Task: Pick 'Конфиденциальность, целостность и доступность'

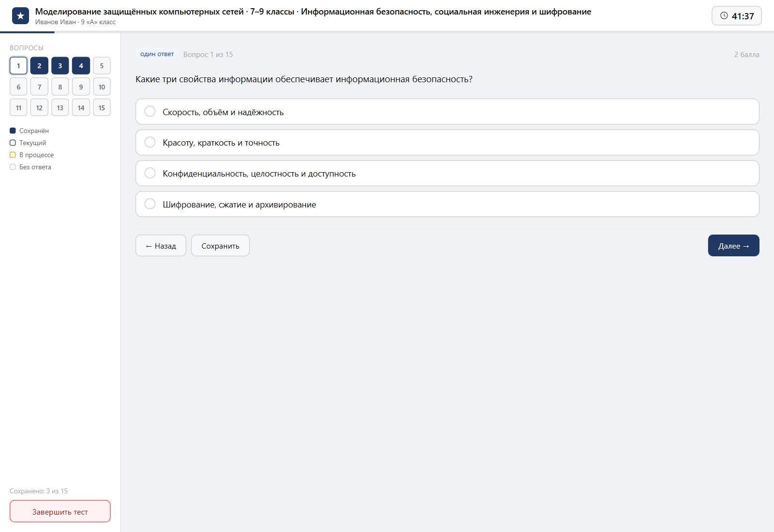Action: coord(447,174)
